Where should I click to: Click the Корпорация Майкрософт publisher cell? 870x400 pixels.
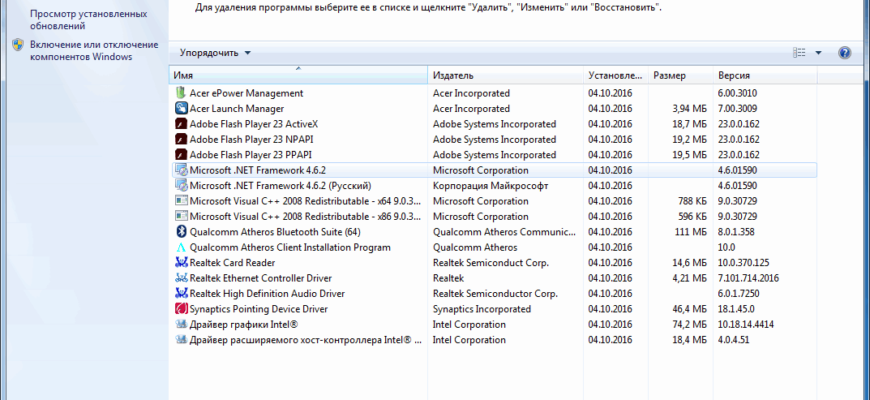point(490,186)
